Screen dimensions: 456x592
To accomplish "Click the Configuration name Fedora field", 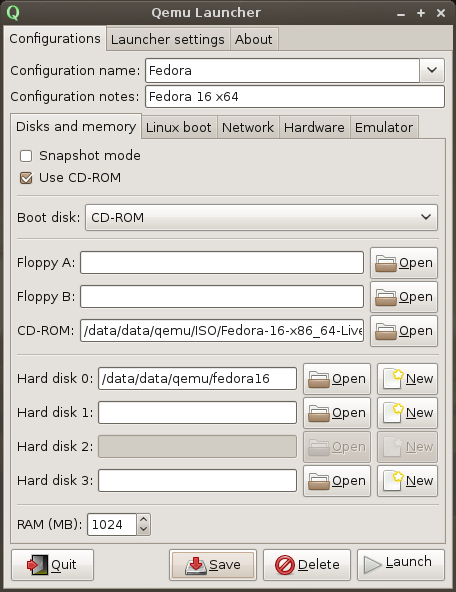I will pyautogui.click(x=282, y=70).
